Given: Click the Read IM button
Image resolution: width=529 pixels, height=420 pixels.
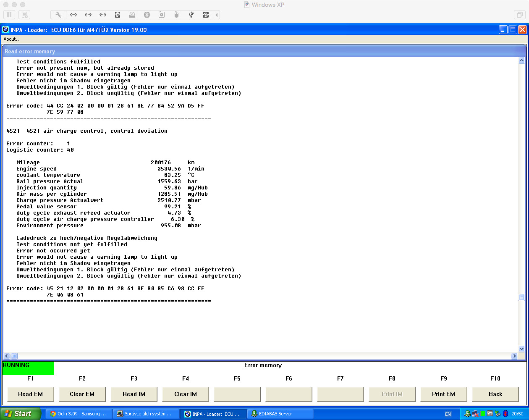Looking at the screenshot, I should coord(134,394).
